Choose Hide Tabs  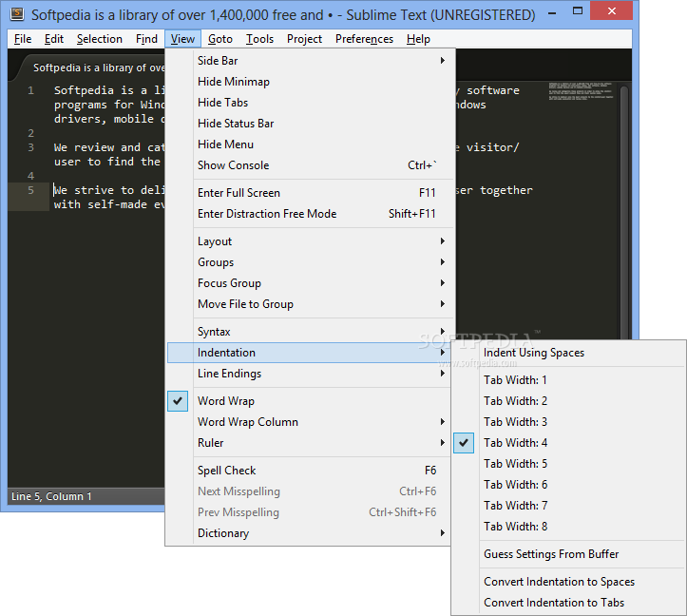(x=310, y=103)
